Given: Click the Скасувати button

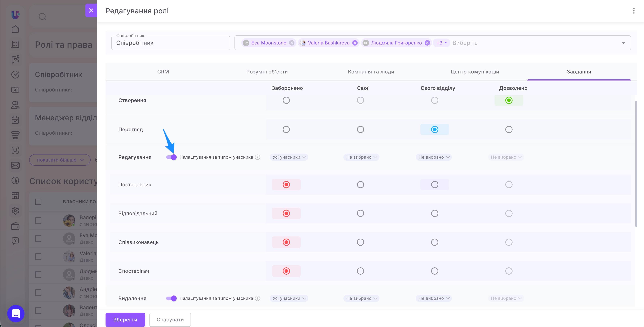Looking at the screenshot, I should 170,319.
